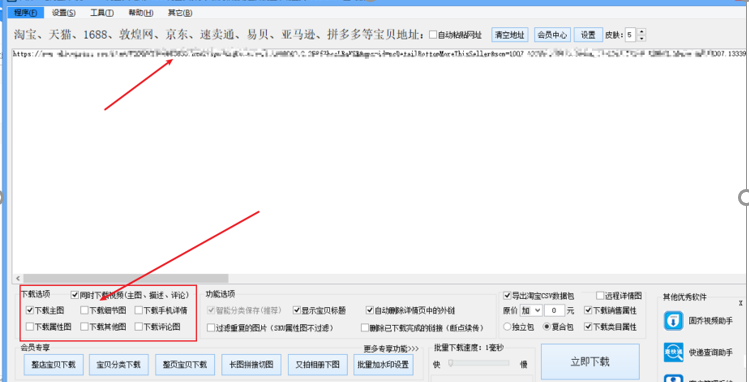The width and height of the screenshot is (749, 382).
Task: Open the 其它(B) menu
Action: tap(180, 13)
